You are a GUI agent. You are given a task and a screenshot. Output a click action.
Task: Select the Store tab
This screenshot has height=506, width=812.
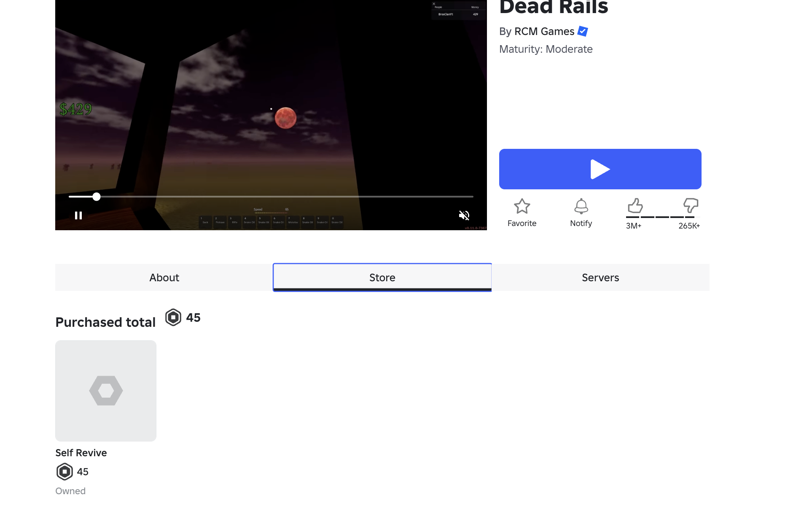point(382,277)
